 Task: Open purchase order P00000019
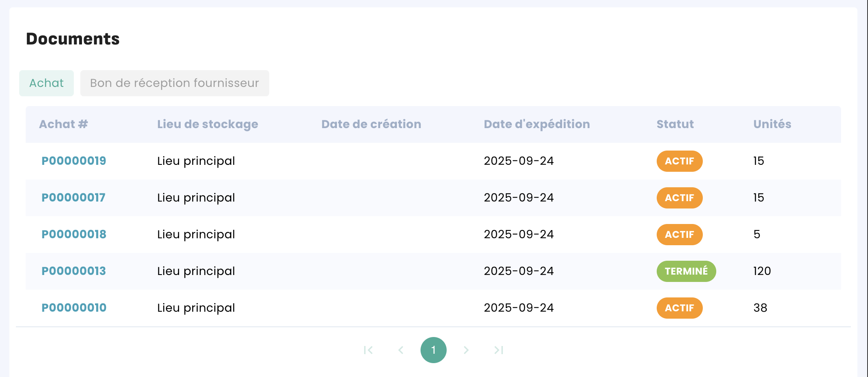(x=74, y=161)
